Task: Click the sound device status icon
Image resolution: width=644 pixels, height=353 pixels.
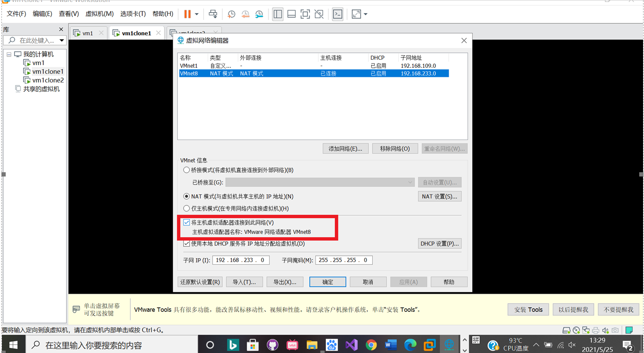Action: [605, 330]
